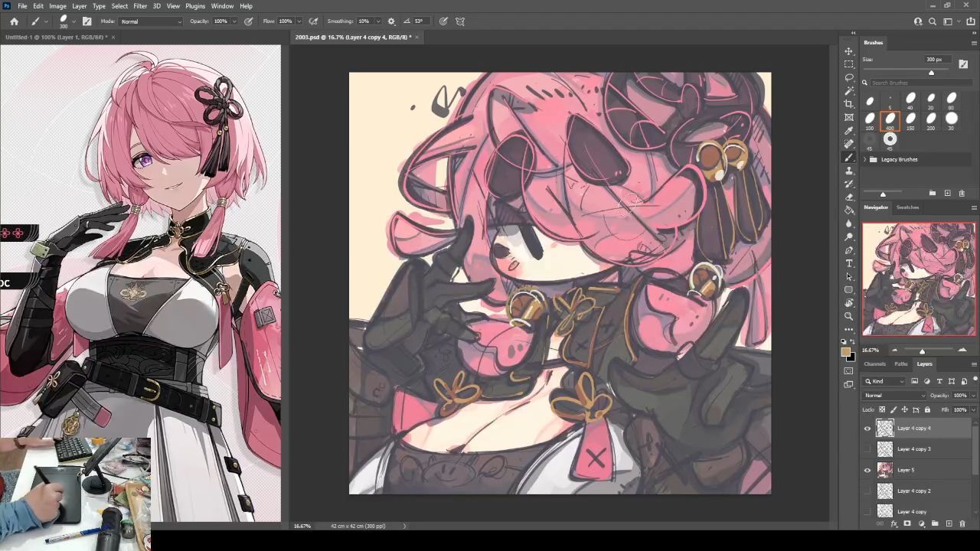The width and height of the screenshot is (980, 551).
Task: Open the Edit Toolbar ellipsis menu
Action: 849,329
